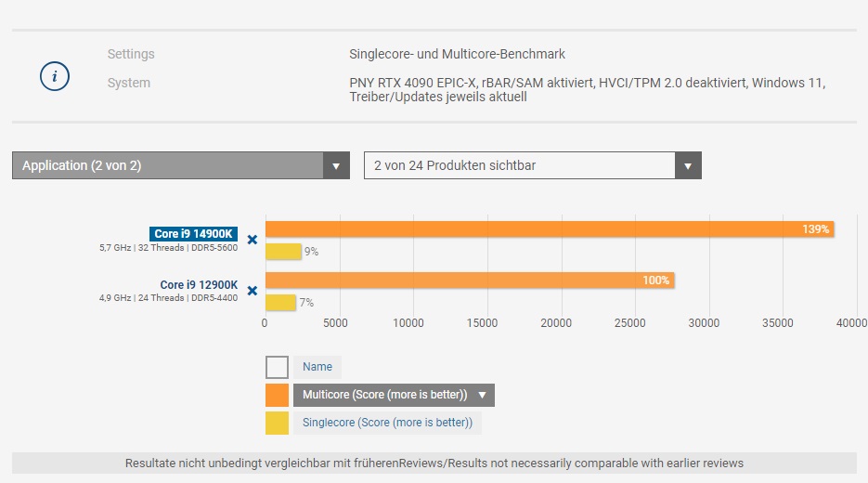Viewport: 868px width, 483px height.
Task: Click the PNY RTX 4090 EPIC-X system description
Action: tap(587, 90)
